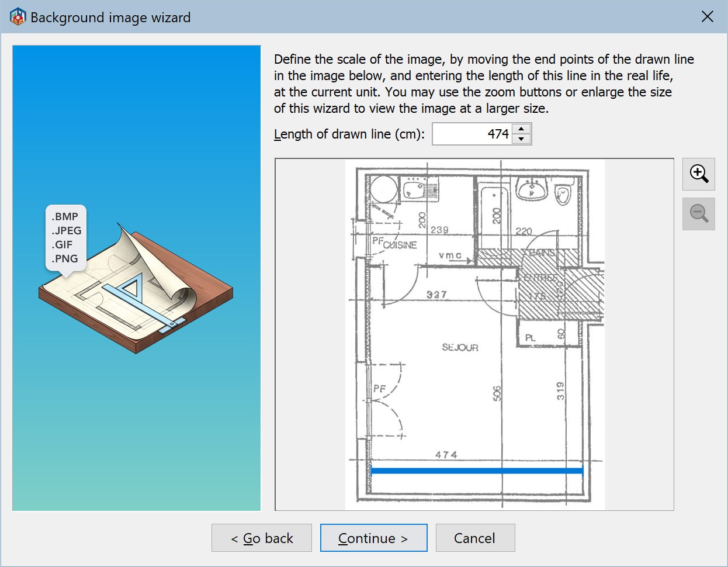728x567 pixels.
Task: Click the Zoom out magnifier icon
Action: [x=699, y=213]
